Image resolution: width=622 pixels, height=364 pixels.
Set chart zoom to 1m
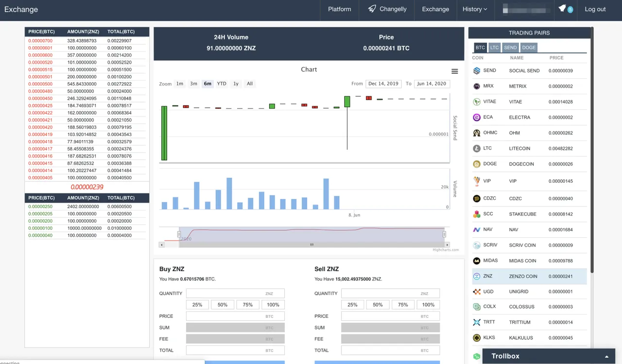180,84
